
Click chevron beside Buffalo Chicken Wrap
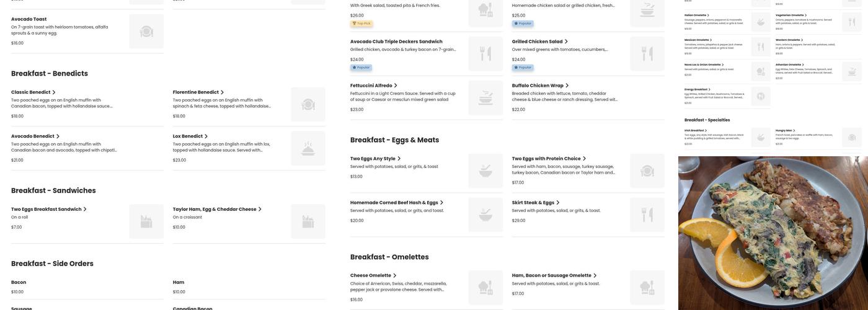coord(567,86)
